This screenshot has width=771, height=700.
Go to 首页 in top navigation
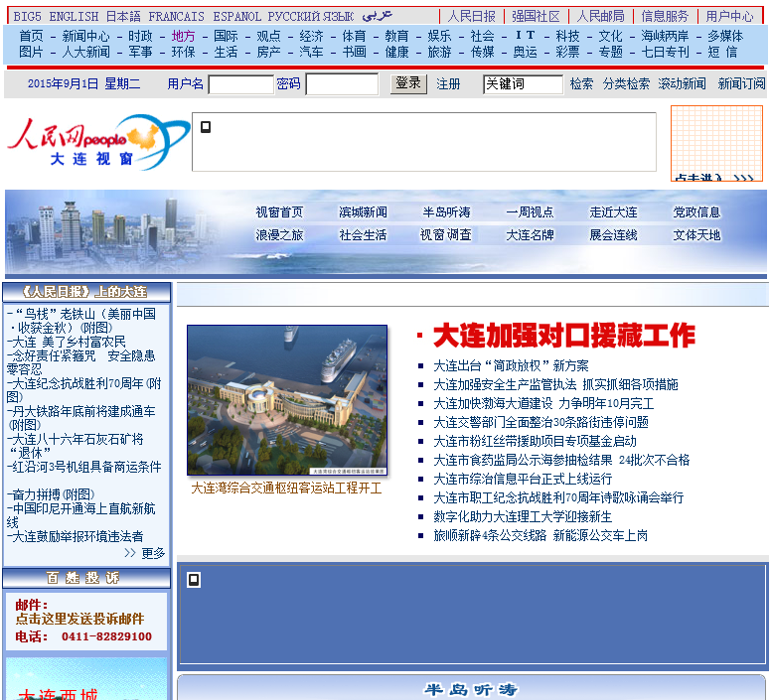pyautogui.click(x=31, y=36)
